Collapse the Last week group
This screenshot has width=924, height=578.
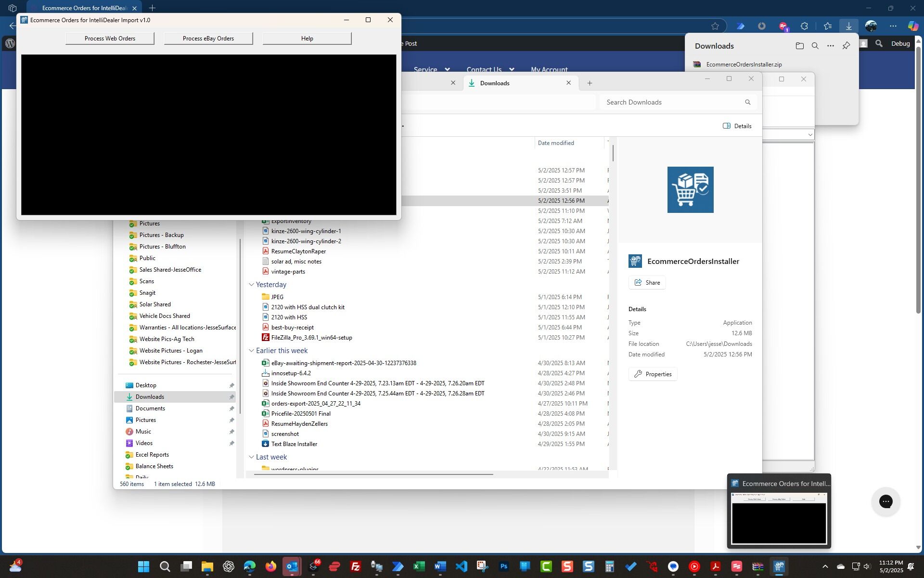[x=251, y=457]
